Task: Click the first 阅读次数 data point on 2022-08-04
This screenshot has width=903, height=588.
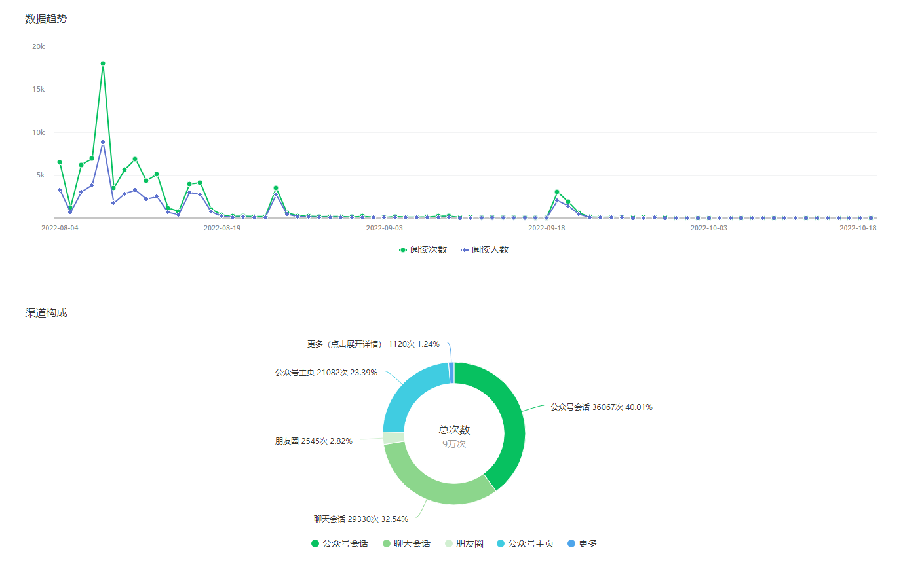Action: click(60, 162)
